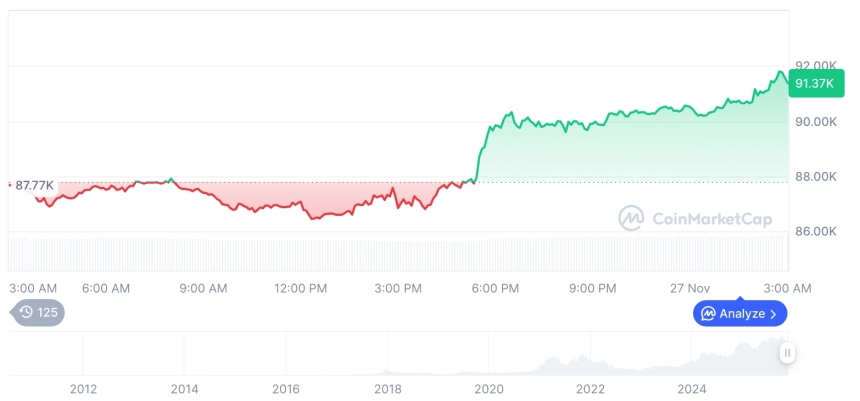860x401 pixels.
Task: Click the 27 Nov date label
Action: click(x=691, y=288)
